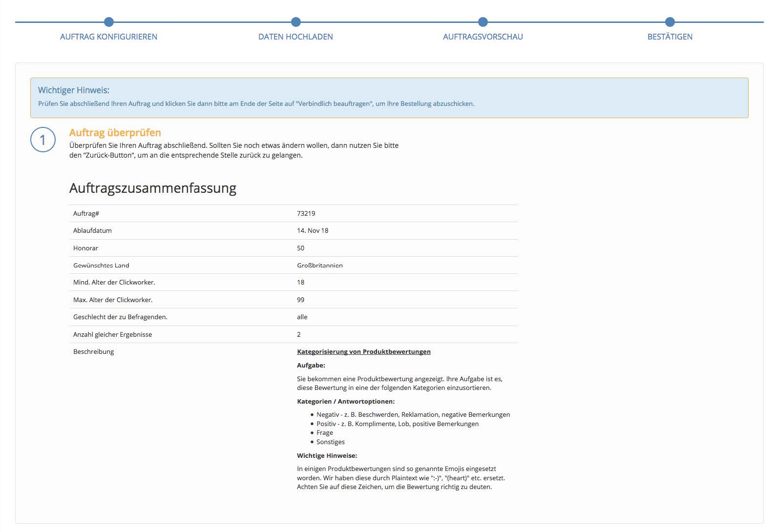Screen dimensions: 776x532
Task: Click Kategorien / Antwortoptionen subheading
Action: (346, 401)
